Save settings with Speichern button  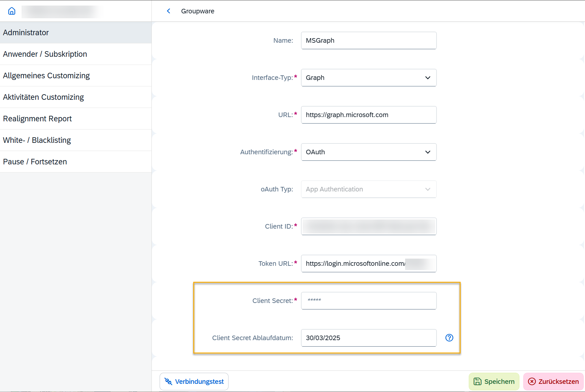[x=494, y=382]
